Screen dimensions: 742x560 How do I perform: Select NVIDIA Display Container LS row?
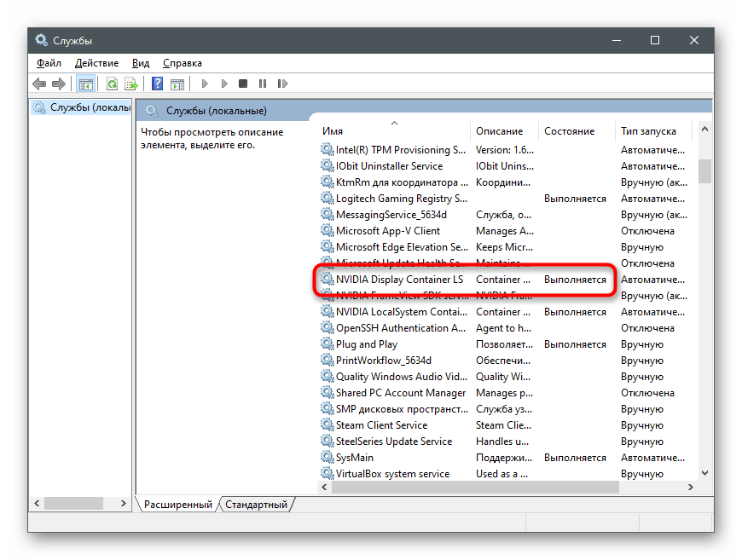507,280
